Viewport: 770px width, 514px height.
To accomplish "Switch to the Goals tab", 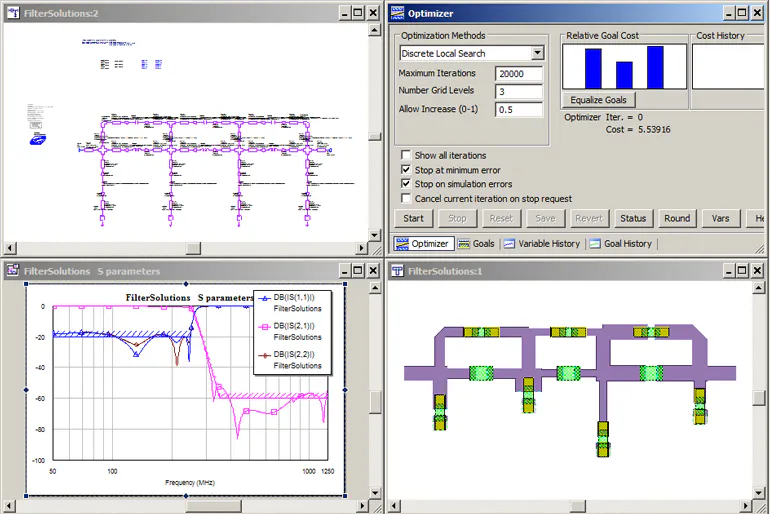I will [476, 243].
